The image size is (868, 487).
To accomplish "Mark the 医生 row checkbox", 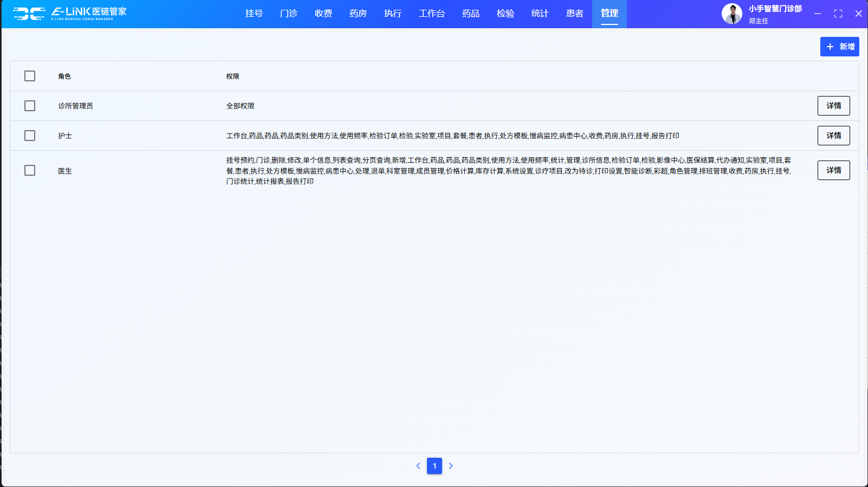I will click(x=30, y=170).
